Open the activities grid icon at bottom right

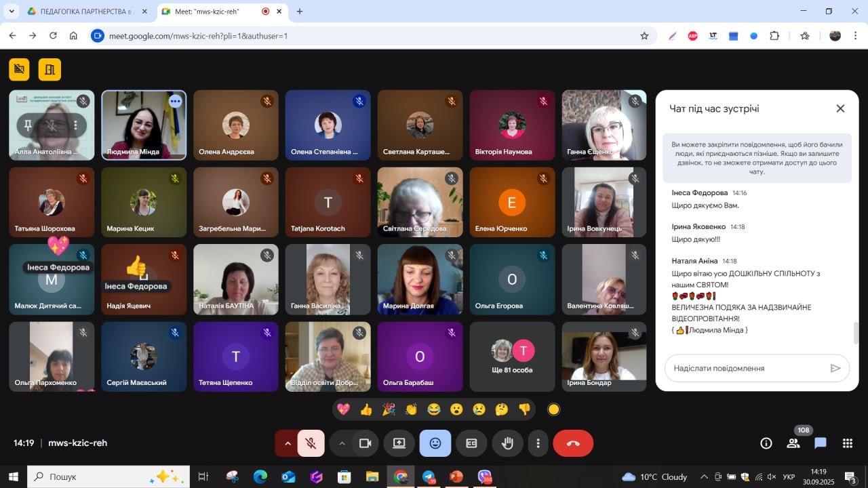click(x=847, y=443)
